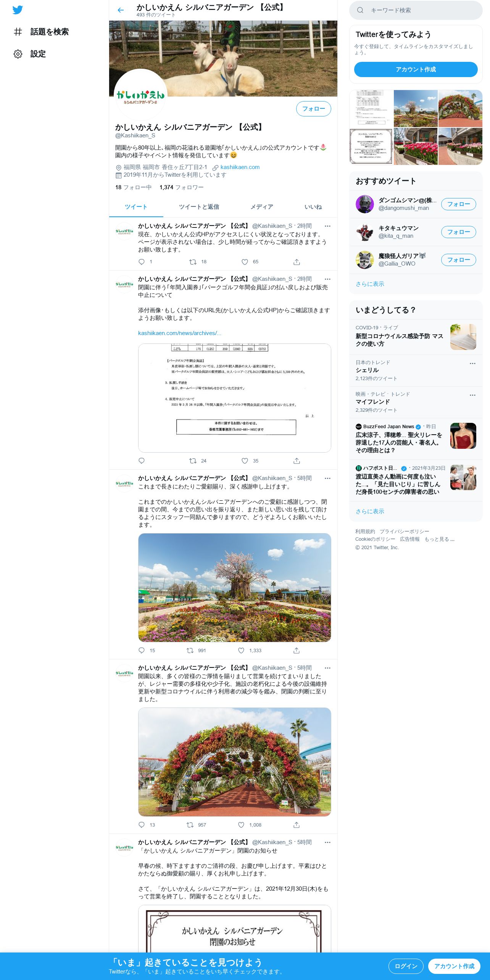This screenshot has width=490, height=980.
Task: Open more options for シェリル trend
Action: coord(472,363)
